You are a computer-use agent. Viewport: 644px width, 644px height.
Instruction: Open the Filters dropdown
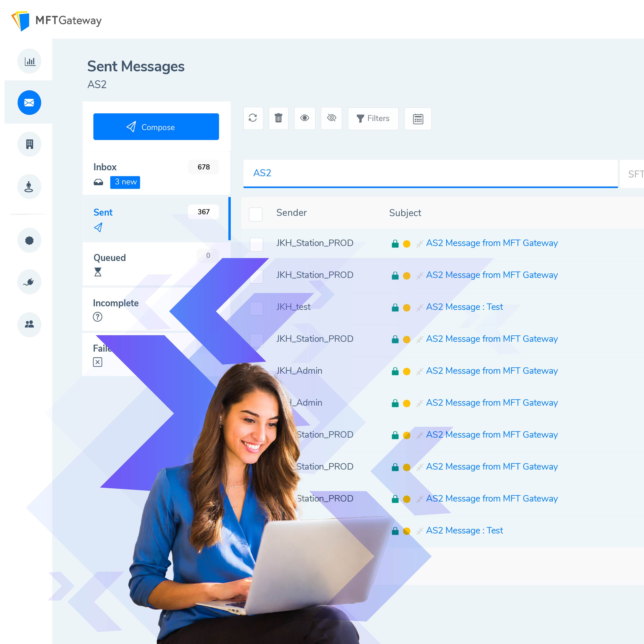pos(373,118)
